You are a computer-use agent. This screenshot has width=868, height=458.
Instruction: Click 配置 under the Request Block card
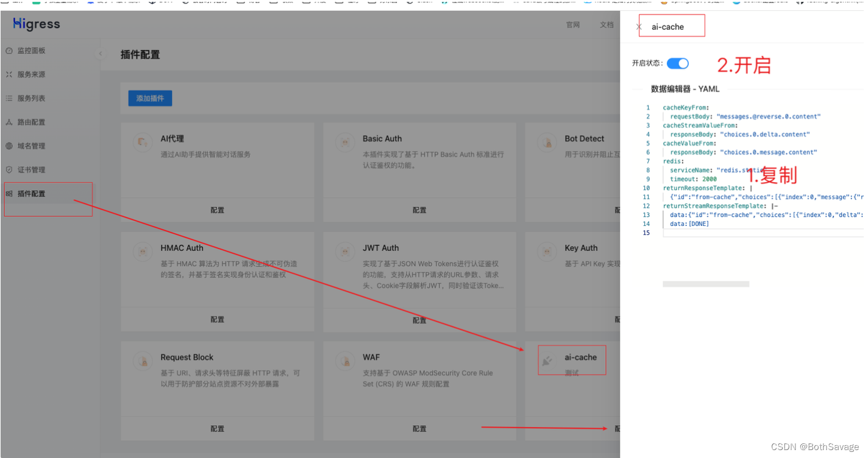218,429
